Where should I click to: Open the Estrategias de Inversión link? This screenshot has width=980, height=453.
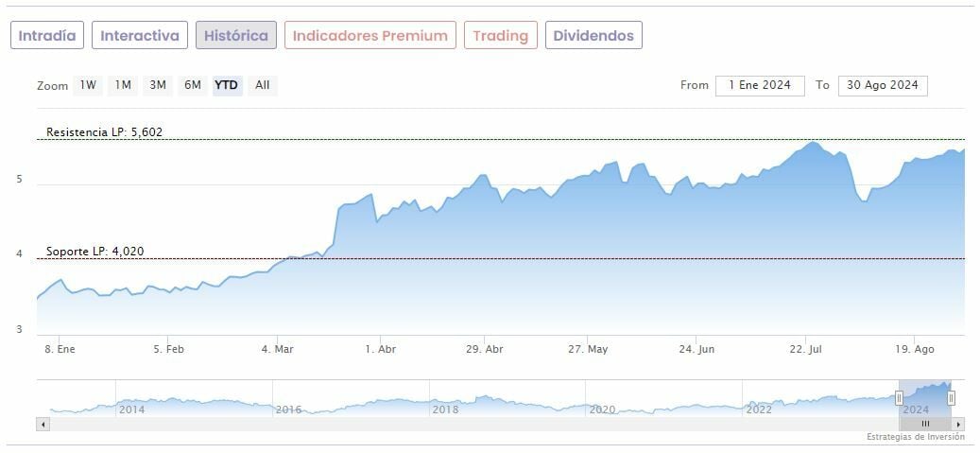915,437
